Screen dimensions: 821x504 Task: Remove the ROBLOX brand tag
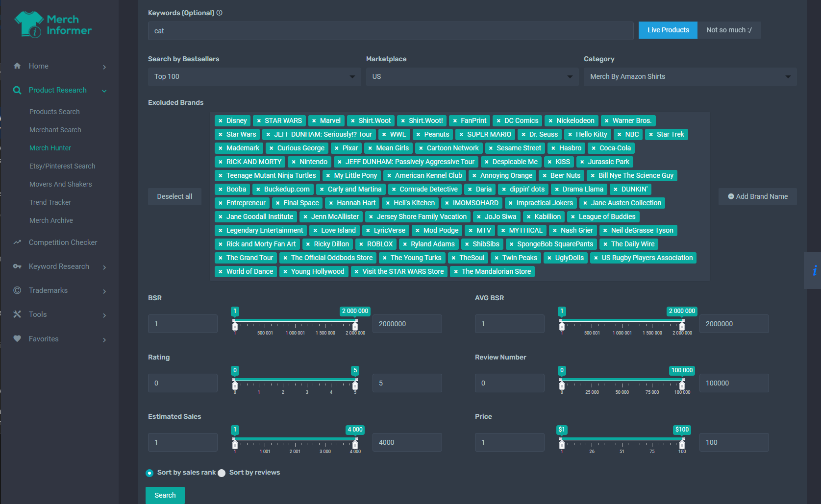(x=361, y=244)
